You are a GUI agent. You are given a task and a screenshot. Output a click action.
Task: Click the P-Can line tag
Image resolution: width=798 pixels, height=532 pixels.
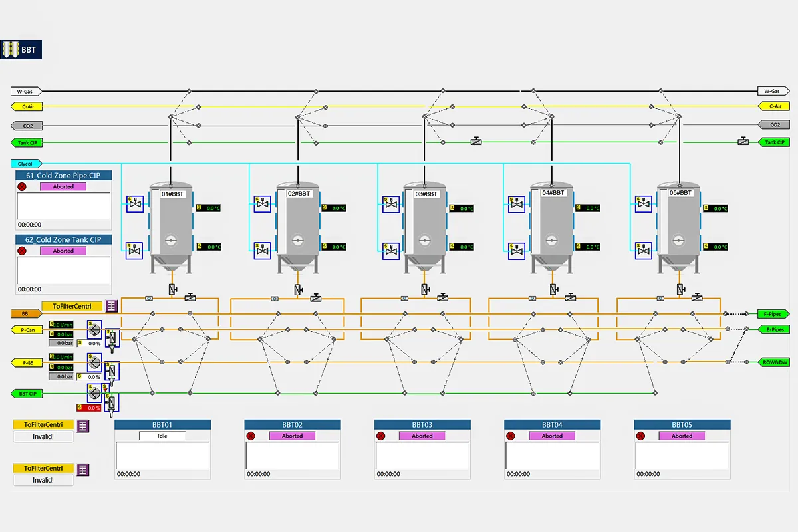click(x=27, y=329)
